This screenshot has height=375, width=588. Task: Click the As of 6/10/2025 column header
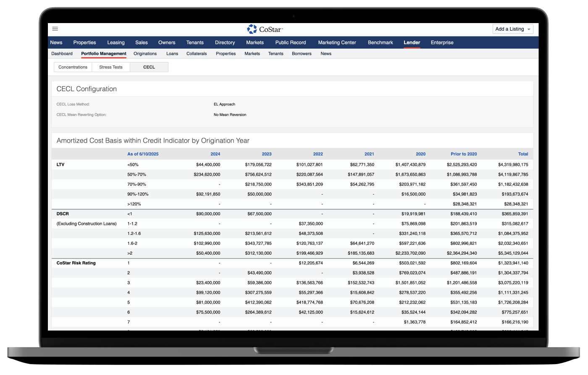pos(143,154)
